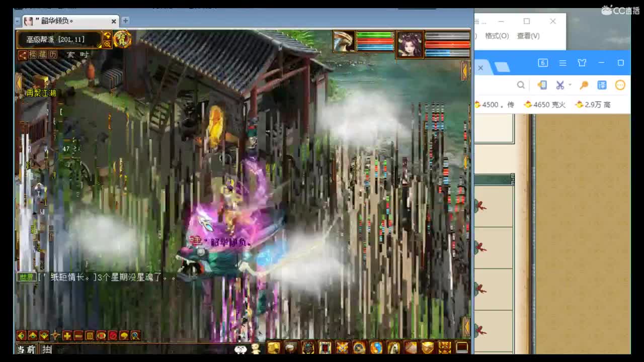
Task: Open the 韶华倾负 game window tab
Action: (x=70, y=21)
